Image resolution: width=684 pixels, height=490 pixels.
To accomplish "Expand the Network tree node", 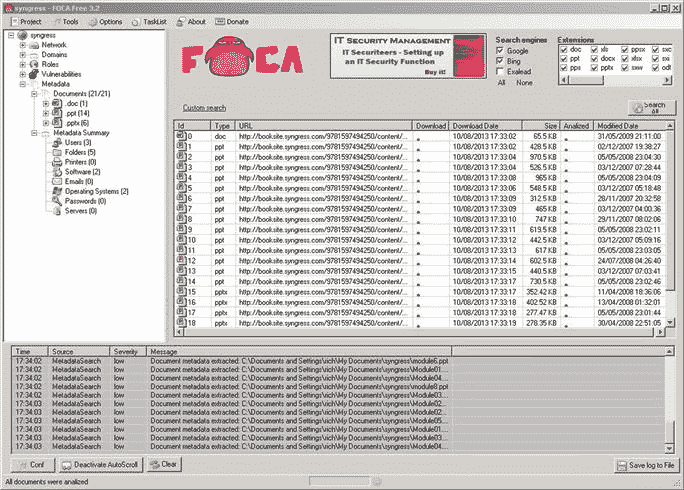I will [x=23, y=45].
